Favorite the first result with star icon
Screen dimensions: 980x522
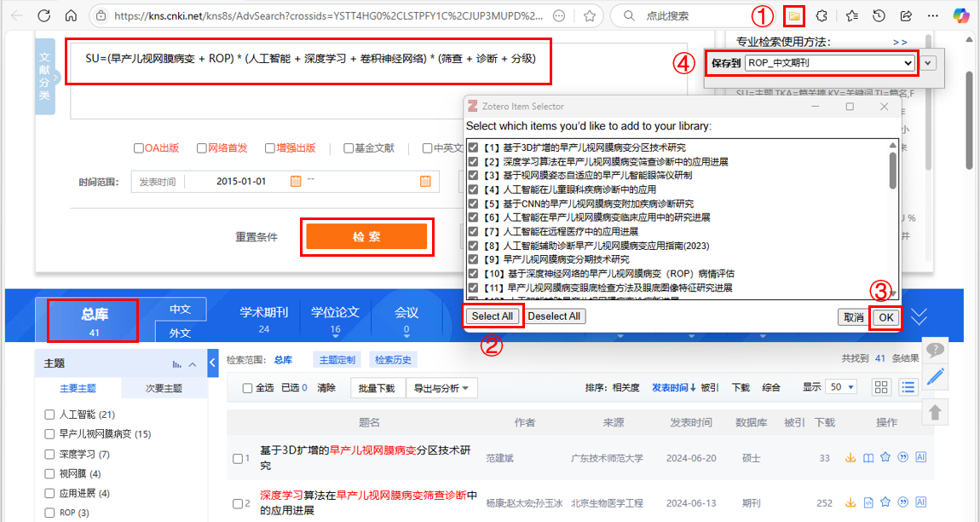pyautogui.click(x=885, y=457)
